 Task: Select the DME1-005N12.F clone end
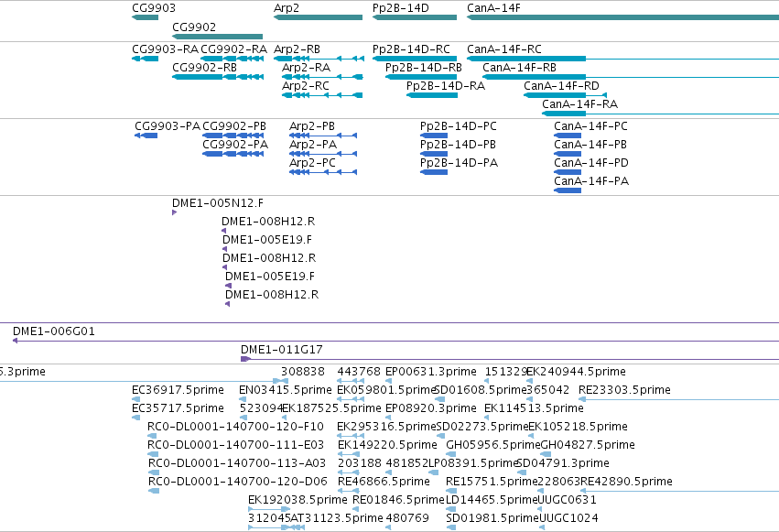[174, 212]
